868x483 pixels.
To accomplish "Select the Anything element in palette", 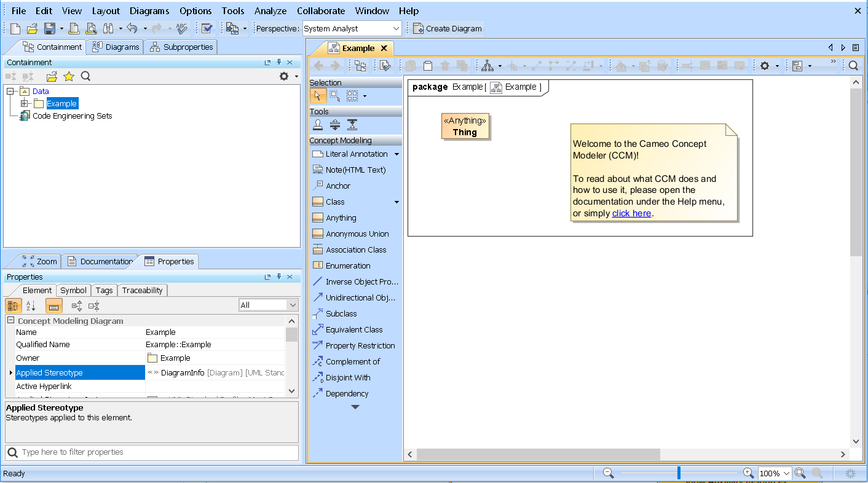I will coord(341,218).
